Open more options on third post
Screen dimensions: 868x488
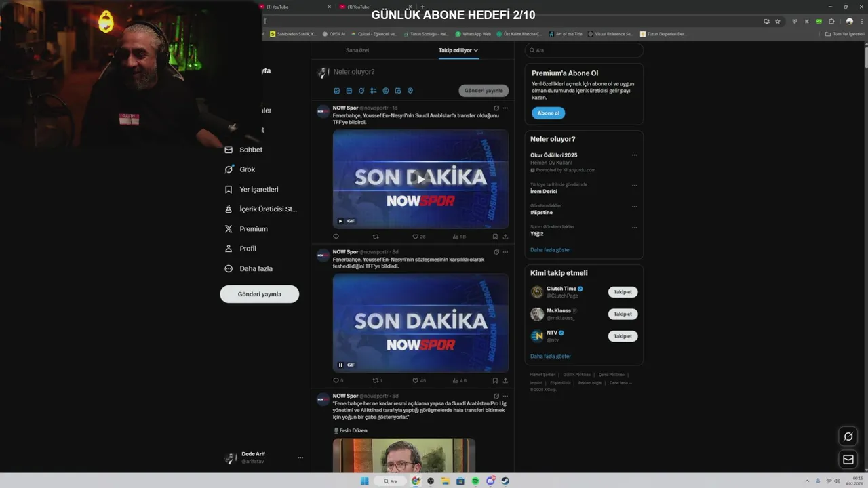(x=505, y=396)
